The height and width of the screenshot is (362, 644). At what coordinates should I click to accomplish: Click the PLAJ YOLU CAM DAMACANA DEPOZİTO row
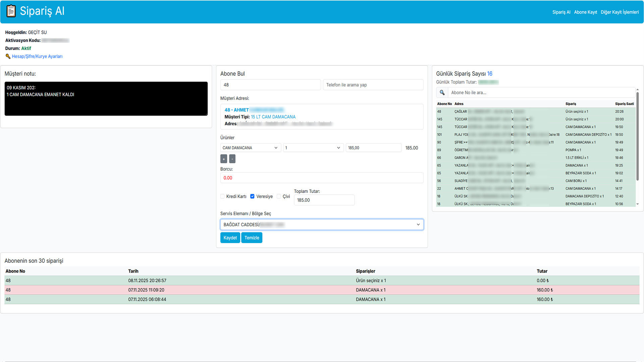pos(536,135)
